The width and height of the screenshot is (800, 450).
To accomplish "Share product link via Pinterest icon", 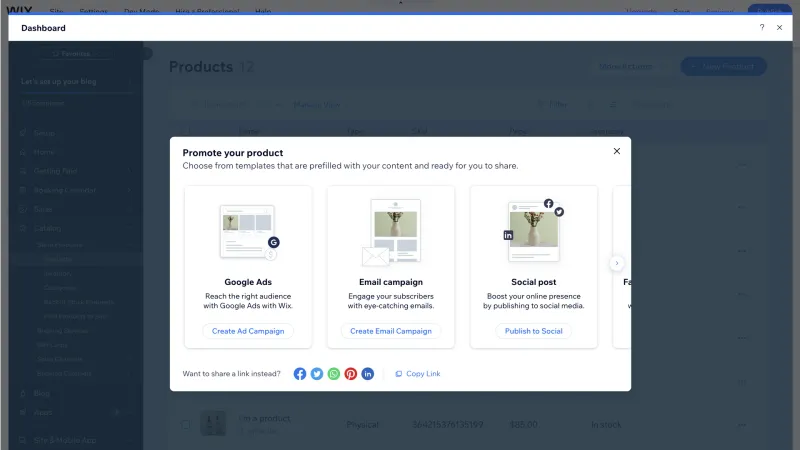I will (x=351, y=373).
